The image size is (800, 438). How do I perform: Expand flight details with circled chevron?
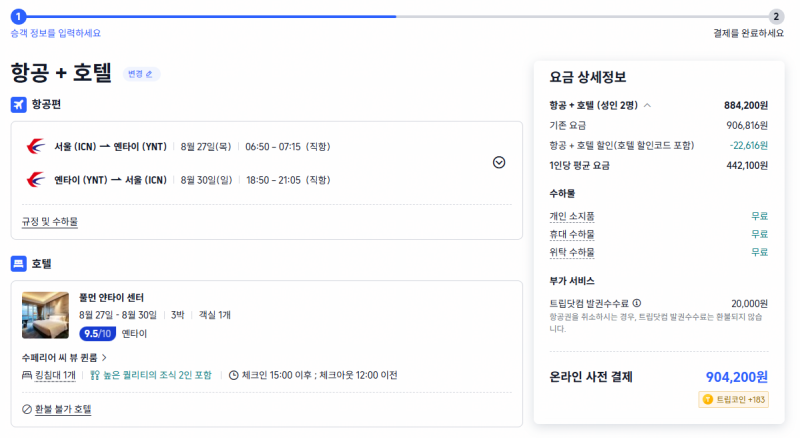[499, 162]
